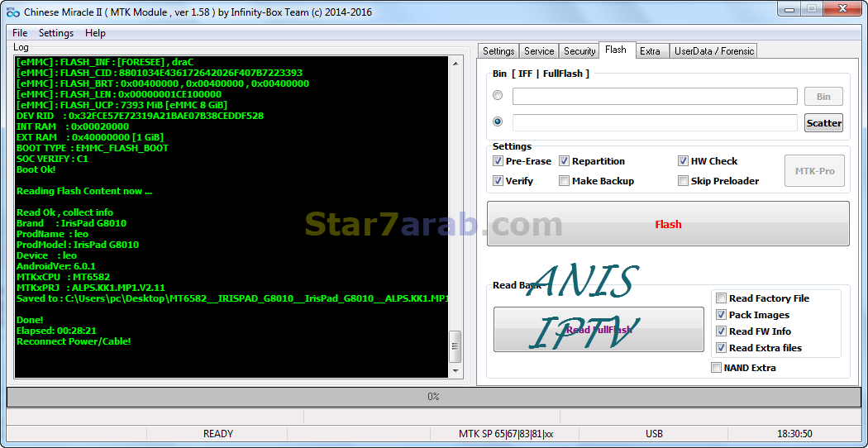Click the big Flash button
The image size is (868, 448).
[668, 224]
